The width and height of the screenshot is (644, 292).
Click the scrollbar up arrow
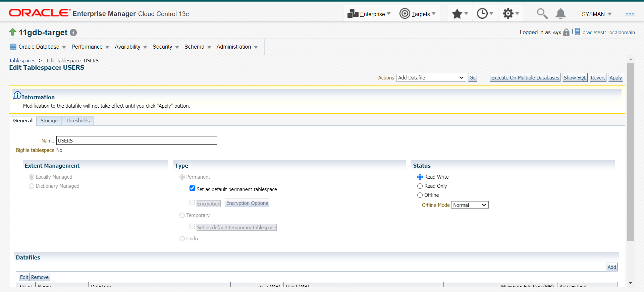click(x=631, y=59)
